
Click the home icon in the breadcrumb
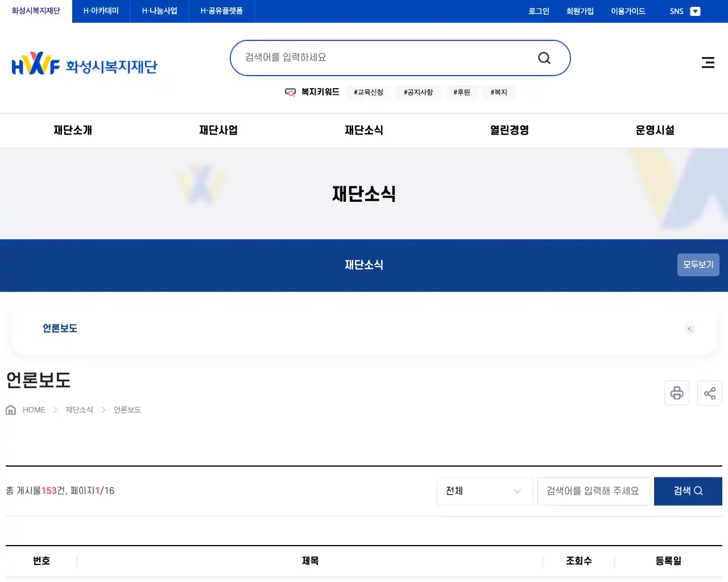(10, 409)
